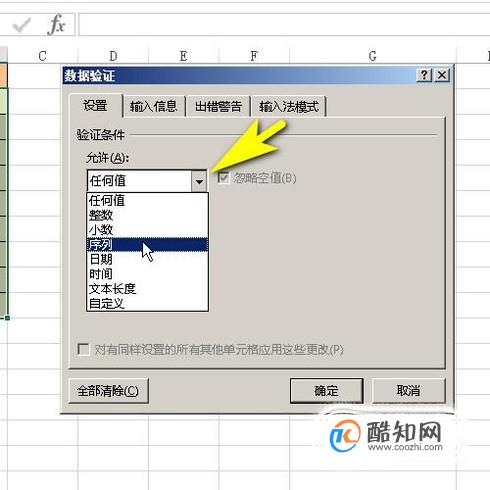Close the 数据验证 dialog
The width and height of the screenshot is (490, 490).
442,75
